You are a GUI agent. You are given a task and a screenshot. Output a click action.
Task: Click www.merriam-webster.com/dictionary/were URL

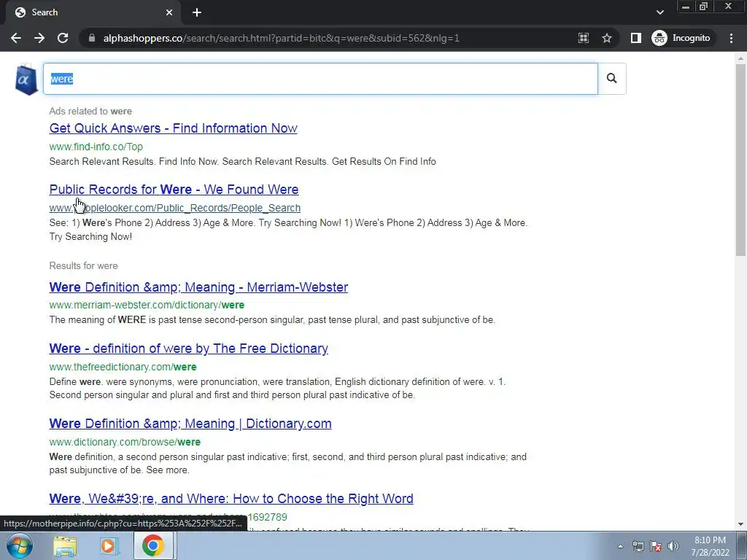pos(147,305)
